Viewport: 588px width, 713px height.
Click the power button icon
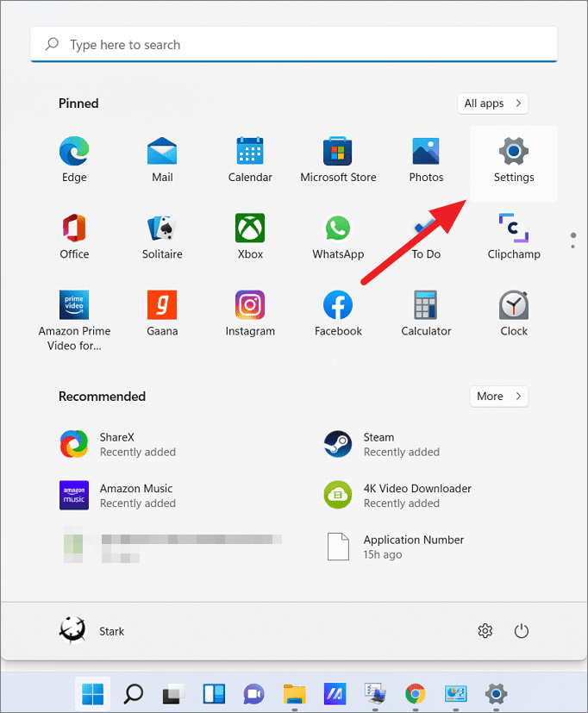point(521,631)
